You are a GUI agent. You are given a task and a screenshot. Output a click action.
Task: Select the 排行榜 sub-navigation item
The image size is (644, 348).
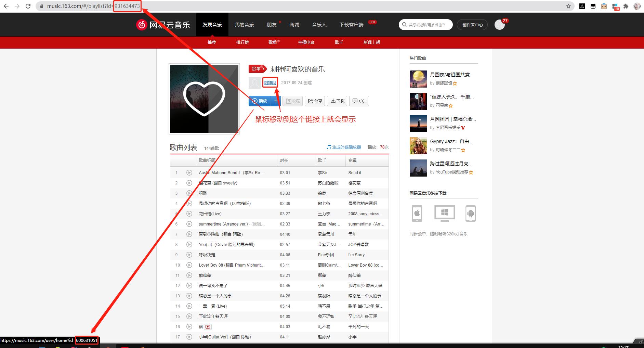click(242, 42)
